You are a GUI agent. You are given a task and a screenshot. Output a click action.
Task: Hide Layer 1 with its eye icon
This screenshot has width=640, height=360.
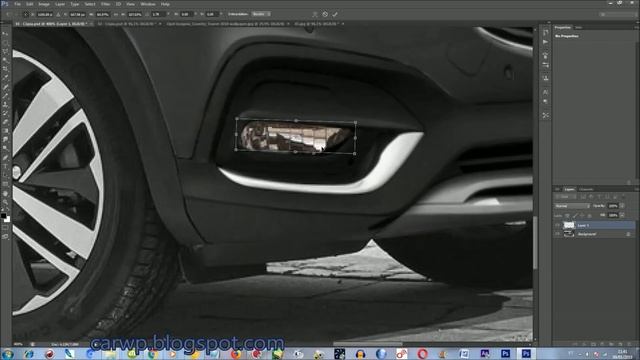(x=557, y=225)
